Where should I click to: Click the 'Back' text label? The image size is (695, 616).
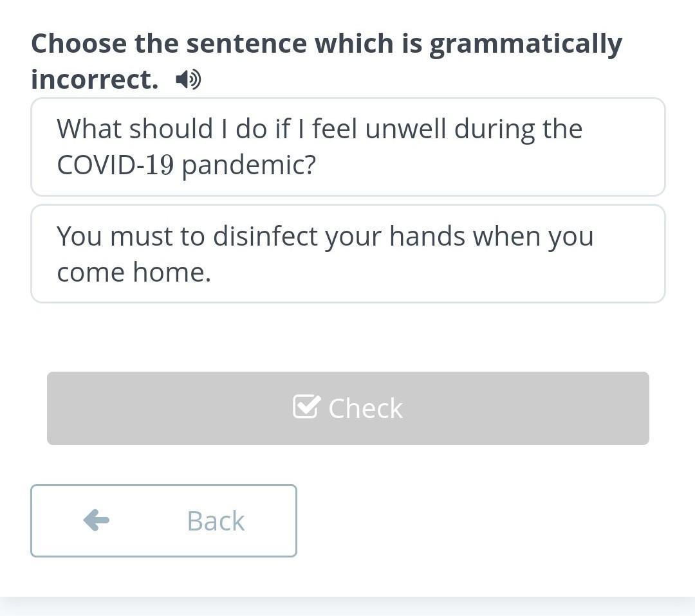tap(216, 521)
